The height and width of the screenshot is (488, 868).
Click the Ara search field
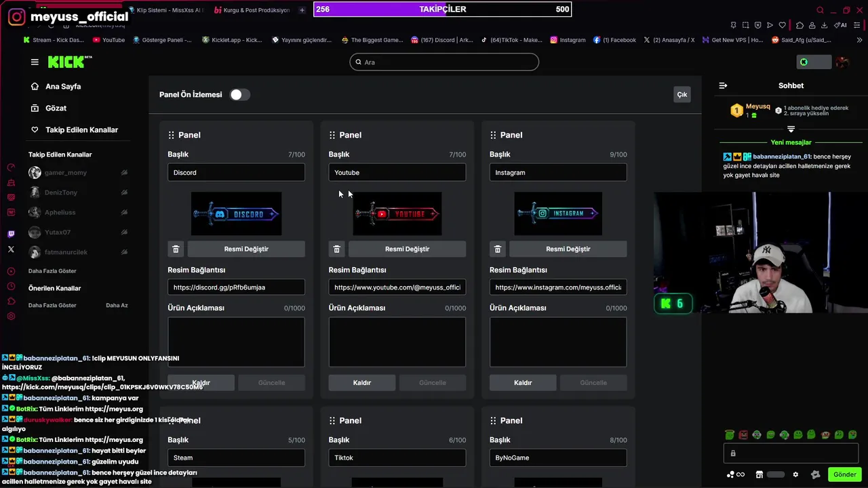pyautogui.click(x=444, y=62)
